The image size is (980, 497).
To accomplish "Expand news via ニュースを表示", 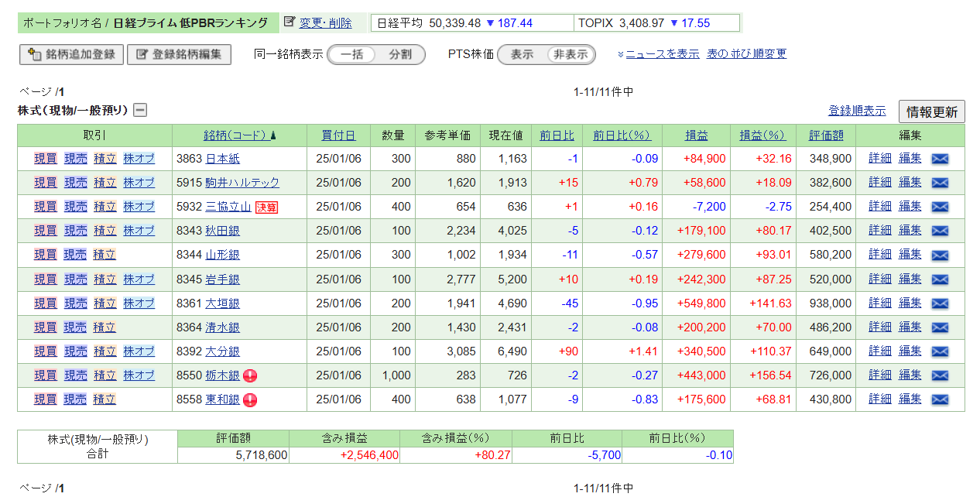I will pos(662,54).
